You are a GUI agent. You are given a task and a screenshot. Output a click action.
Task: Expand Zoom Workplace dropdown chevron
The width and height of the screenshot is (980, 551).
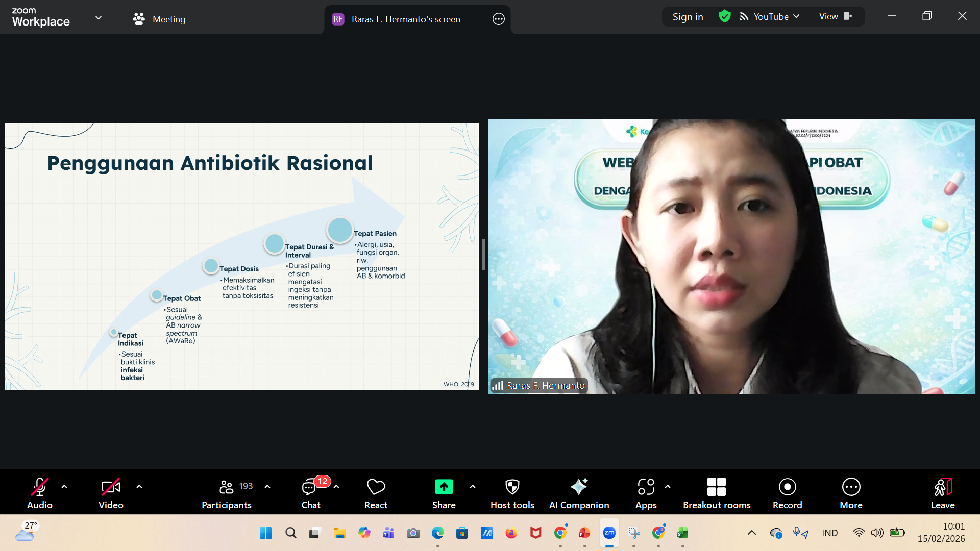99,18
